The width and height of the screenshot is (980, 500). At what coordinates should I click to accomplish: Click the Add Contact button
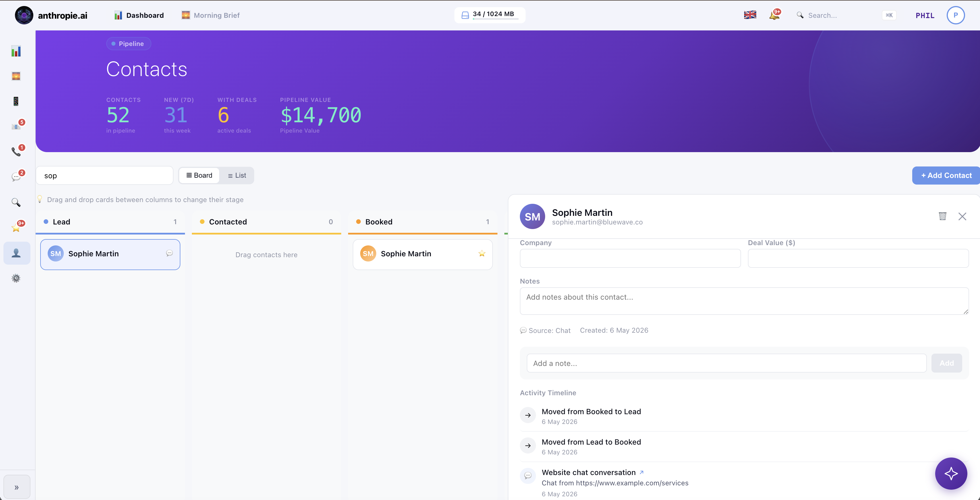946,175
